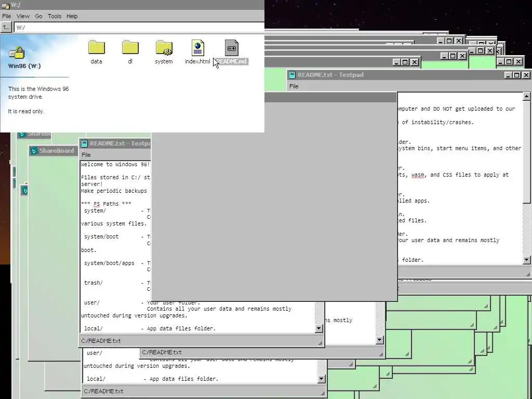Click 'of instability/crashes.' line in right Textpad
The image size is (532, 399).
(x=437, y=123)
